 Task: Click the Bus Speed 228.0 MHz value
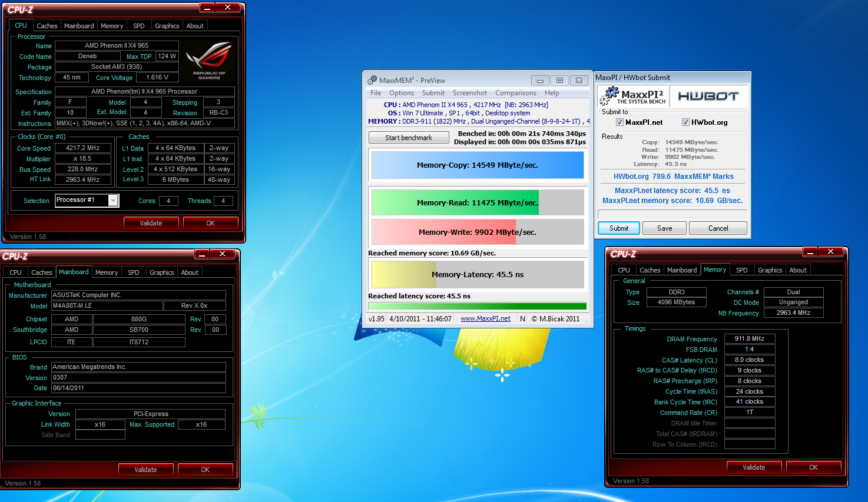pyautogui.click(x=83, y=169)
